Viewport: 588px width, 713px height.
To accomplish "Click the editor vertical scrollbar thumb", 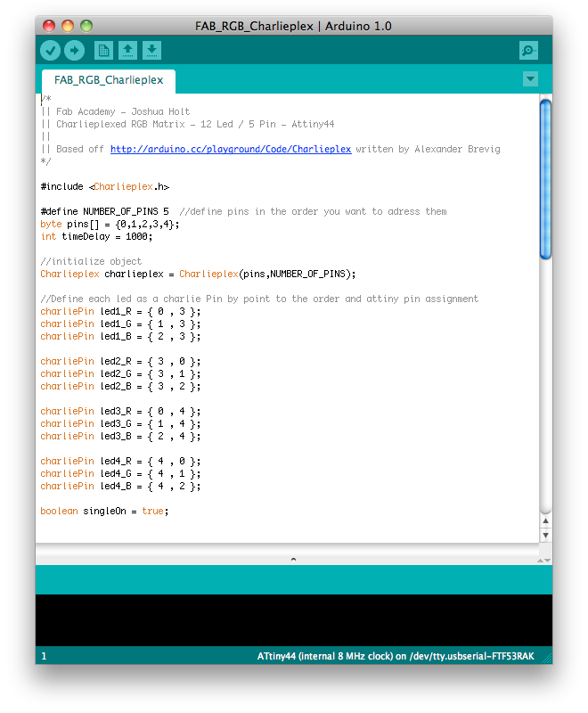I will (x=545, y=180).
